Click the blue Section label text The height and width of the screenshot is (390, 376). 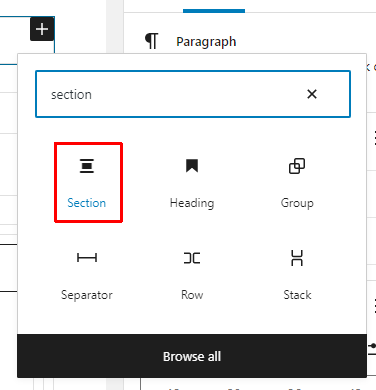point(87,203)
